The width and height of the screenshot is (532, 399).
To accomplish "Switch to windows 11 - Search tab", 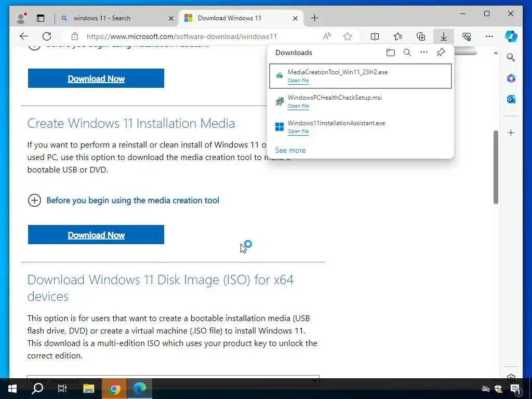I will [116, 18].
